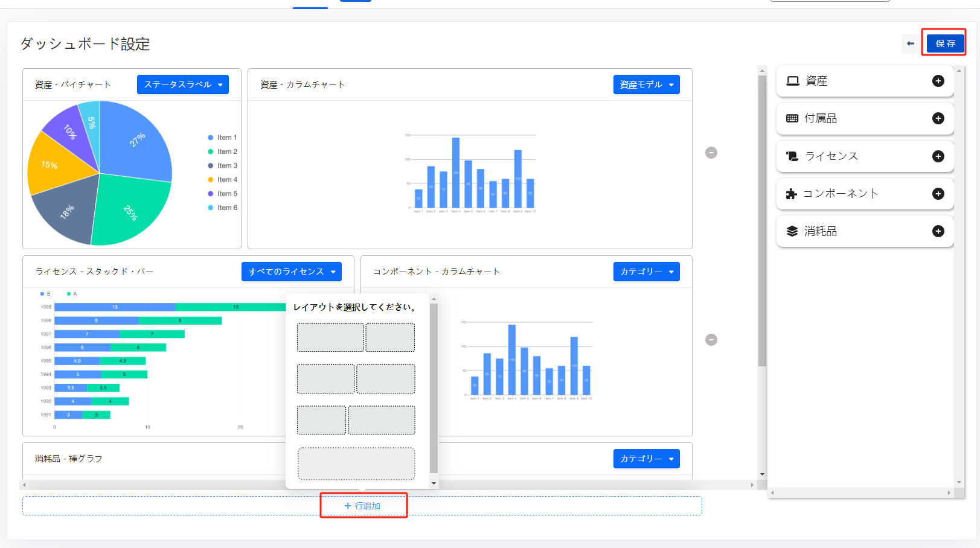This screenshot has height=548, width=980.
Task: Save the dashboard with 保存 button
Action: coord(945,43)
